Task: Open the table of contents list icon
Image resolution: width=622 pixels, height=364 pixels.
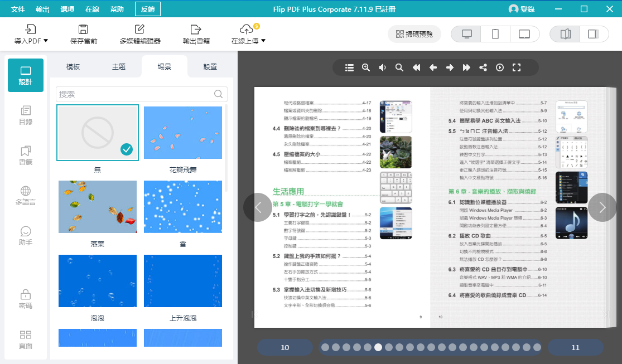Action: point(349,67)
